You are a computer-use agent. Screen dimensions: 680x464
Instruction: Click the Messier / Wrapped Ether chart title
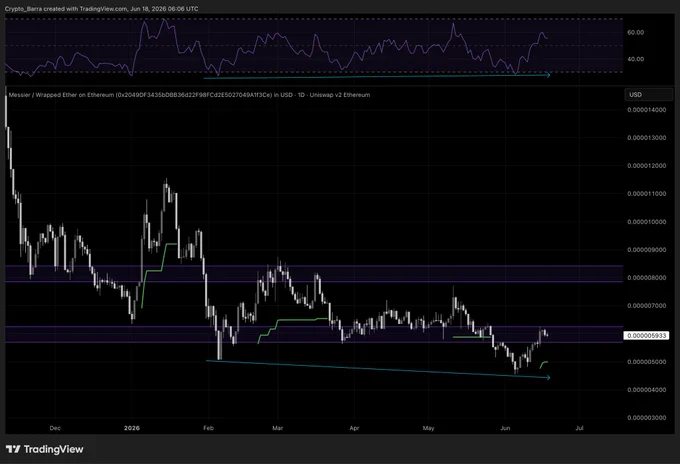pos(190,95)
